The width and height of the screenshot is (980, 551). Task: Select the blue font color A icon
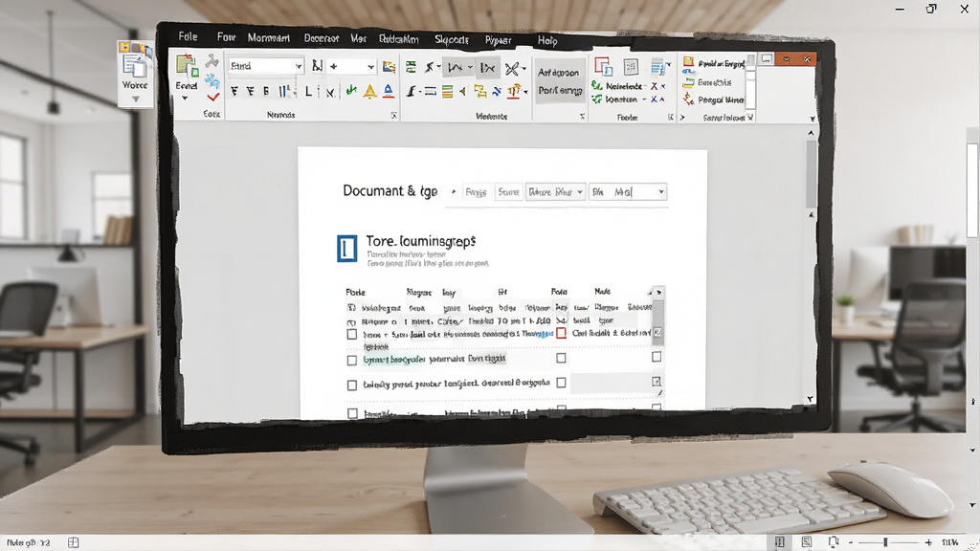click(389, 91)
